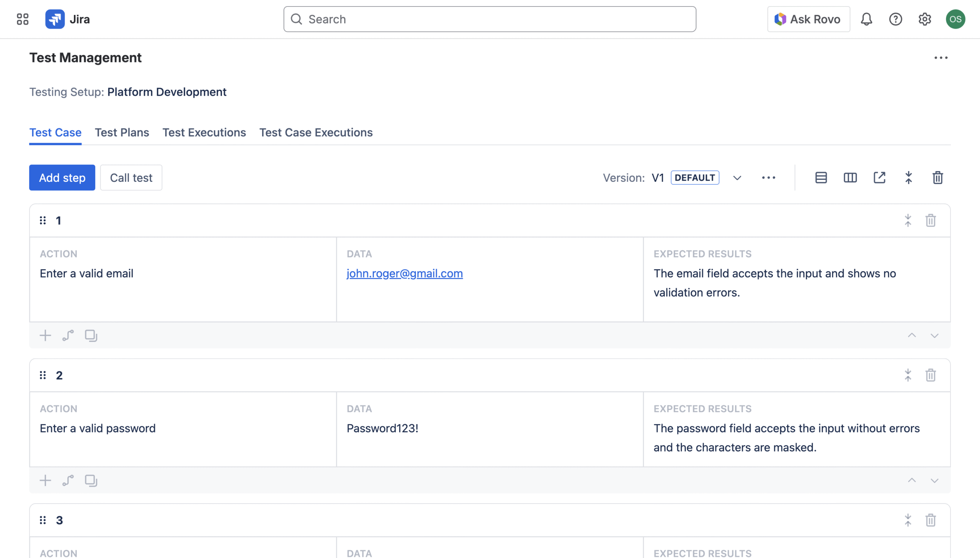This screenshot has width=980, height=558.
Task: Click inside the Search field
Action: tap(489, 19)
